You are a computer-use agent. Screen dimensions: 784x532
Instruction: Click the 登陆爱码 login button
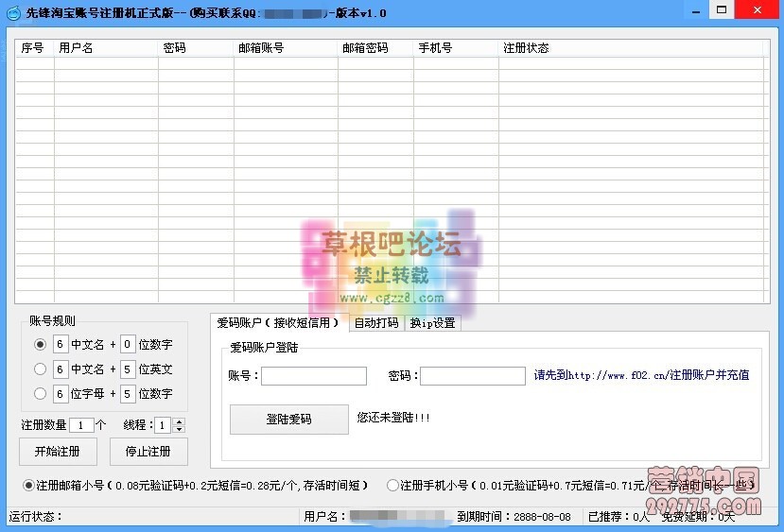[x=289, y=420]
